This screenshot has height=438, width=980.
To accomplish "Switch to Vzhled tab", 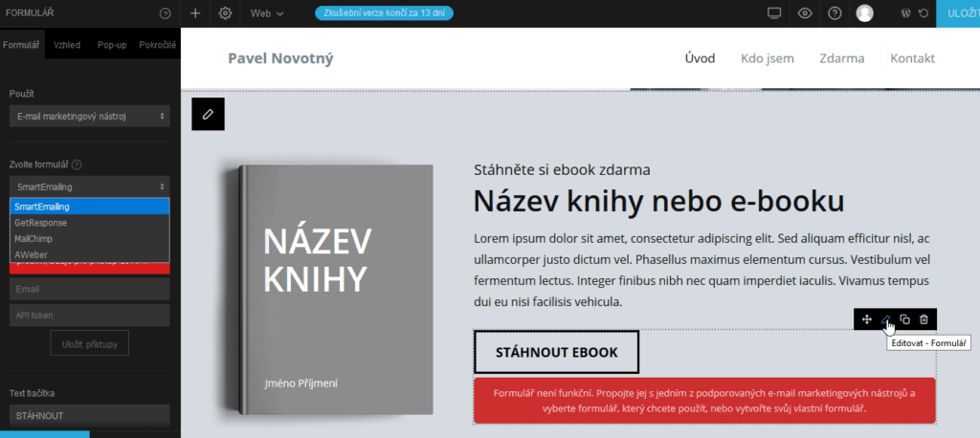I will (67, 45).
